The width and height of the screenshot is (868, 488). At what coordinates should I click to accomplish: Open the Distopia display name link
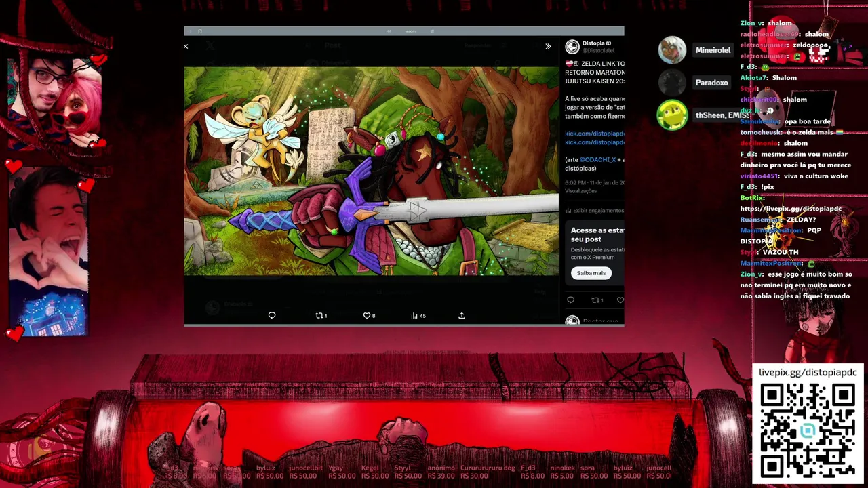[x=597, y=43]
